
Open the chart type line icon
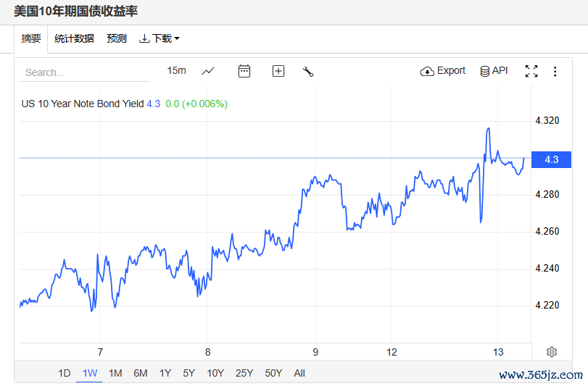[208, 71]
